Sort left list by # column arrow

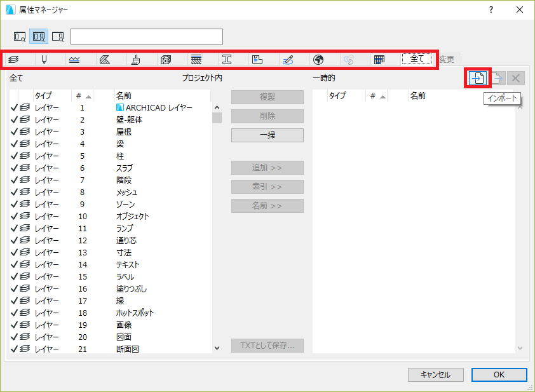click(89, 97)
